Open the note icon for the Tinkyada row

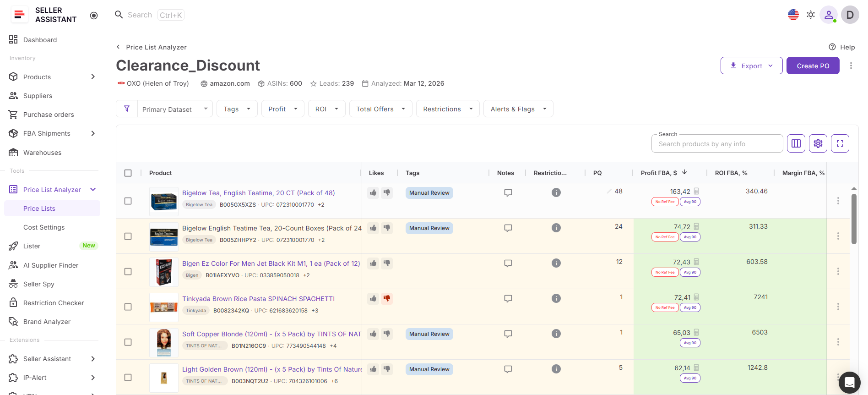508,298
